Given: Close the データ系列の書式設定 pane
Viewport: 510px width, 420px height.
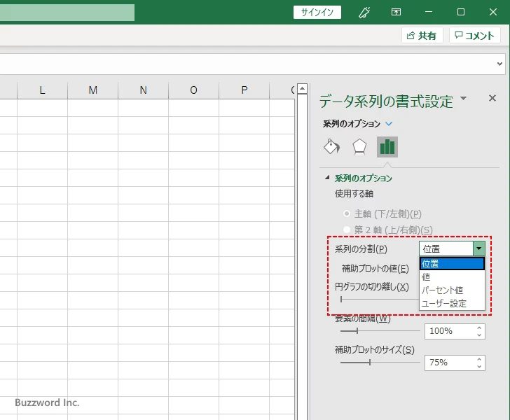Looking at the screenshot, I should tap(492, 98).
